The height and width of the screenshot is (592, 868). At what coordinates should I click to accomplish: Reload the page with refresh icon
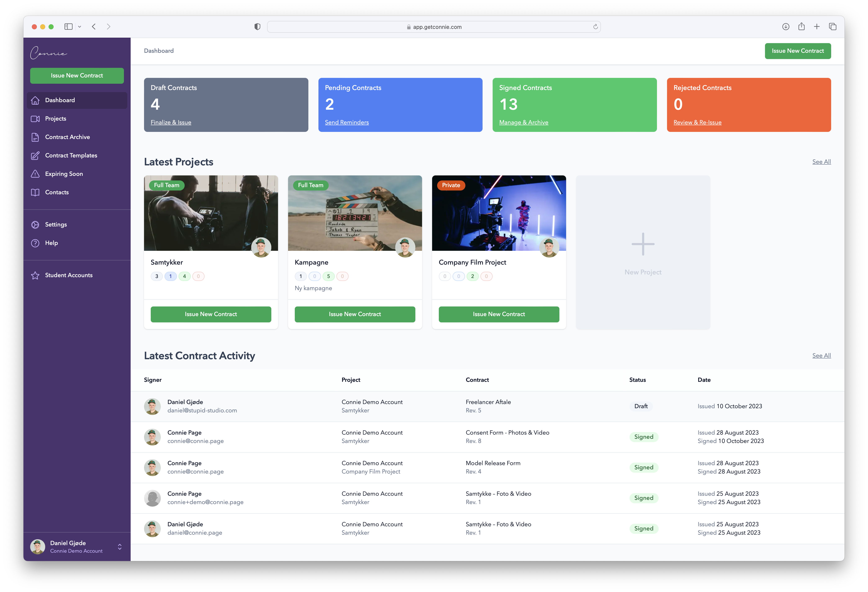coord(595,27)
